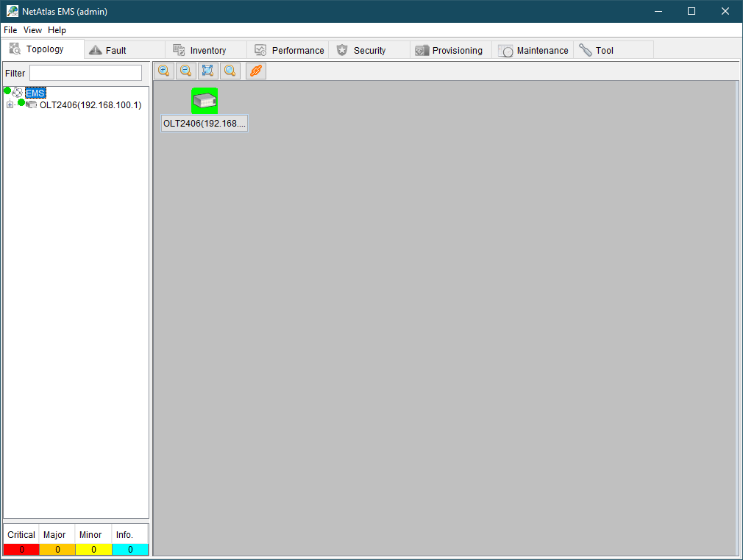Click the OLT2406 device icon in tree

point(32,104)
